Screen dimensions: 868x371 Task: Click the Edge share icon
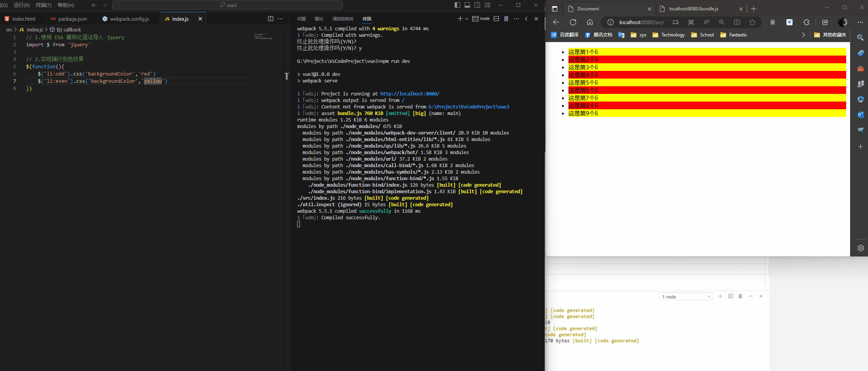825,22
